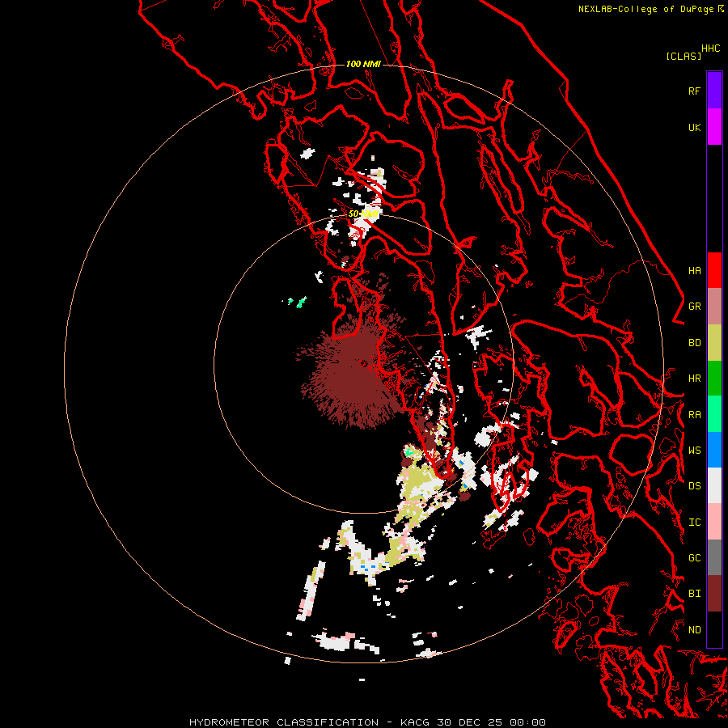The image size is (728, 728).
Task: Click the WS legend label
Action: pyautogui.click(x=694, y=451)
